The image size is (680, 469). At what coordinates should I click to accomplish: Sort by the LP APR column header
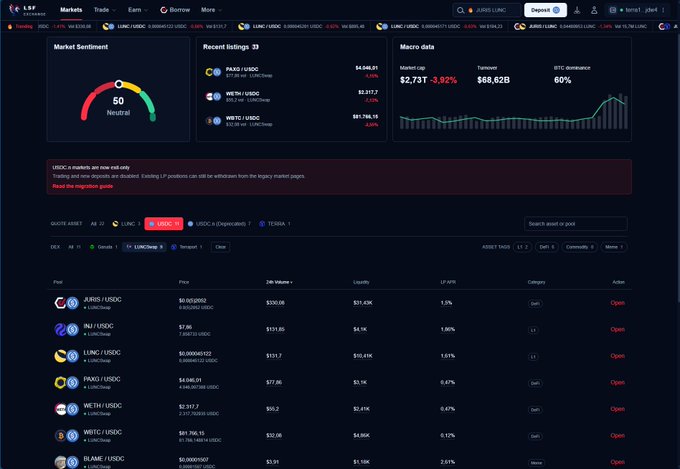pyautogui.click(x=448, y=282)
